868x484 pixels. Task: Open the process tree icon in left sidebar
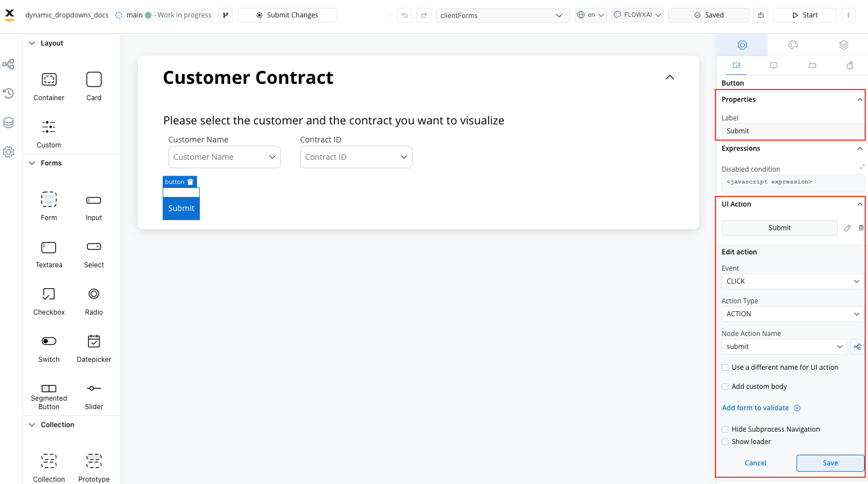[8, 64]
